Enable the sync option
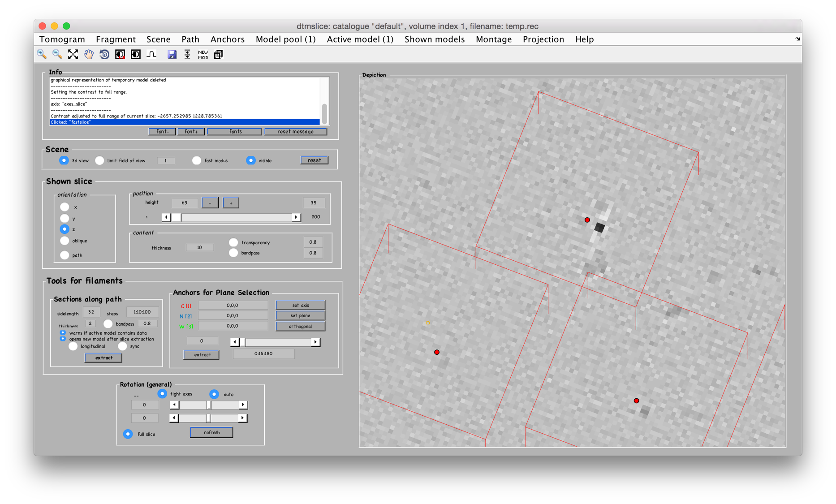Image resolution: width=836 pixels, height=504 pixels. [x=122, y=346]
